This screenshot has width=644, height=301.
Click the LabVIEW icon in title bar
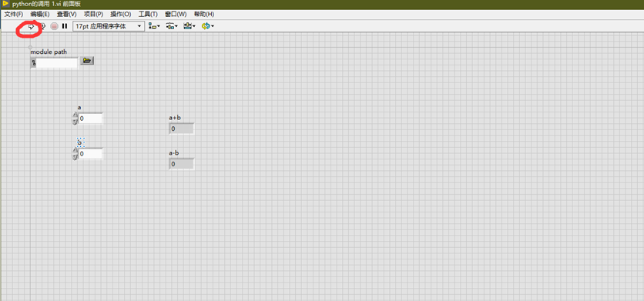coord(5,3)
